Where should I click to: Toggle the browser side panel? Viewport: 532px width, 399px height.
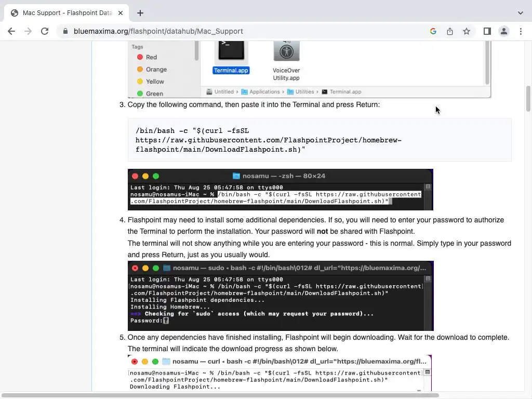point(487,31)
